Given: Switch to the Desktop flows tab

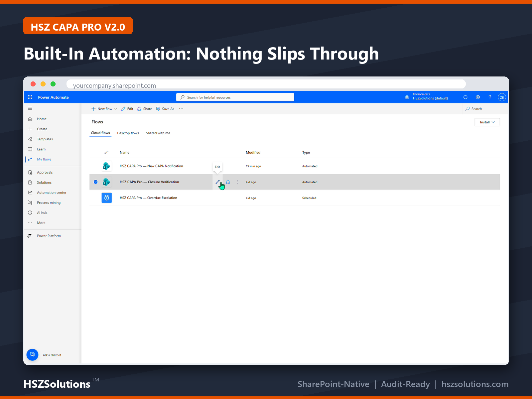Looking at the screenshot, I should (128, 133).
